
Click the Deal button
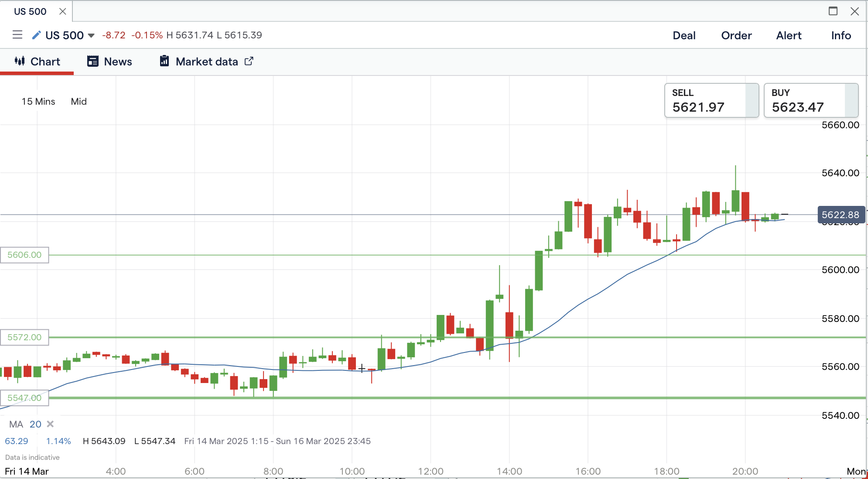[x=683, y=35]
